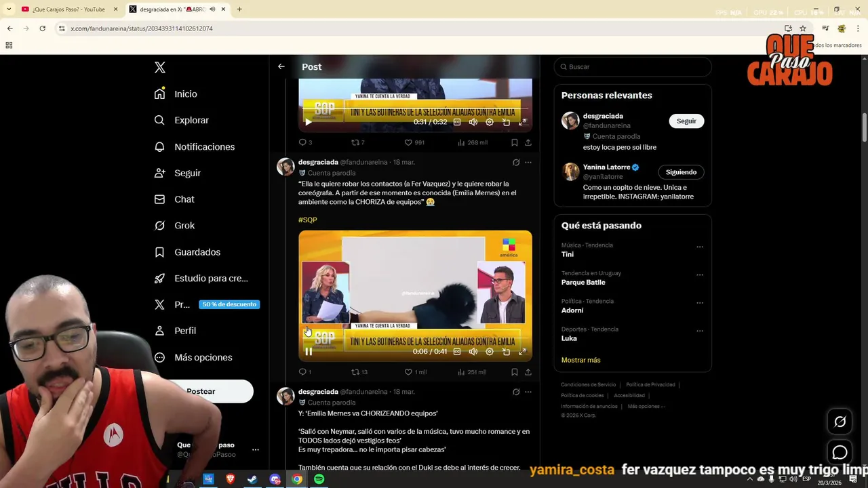The height and width of the screenshot is (488, 868).
Task: Open Spotify from the taskbar
Action: pos(319,479)
